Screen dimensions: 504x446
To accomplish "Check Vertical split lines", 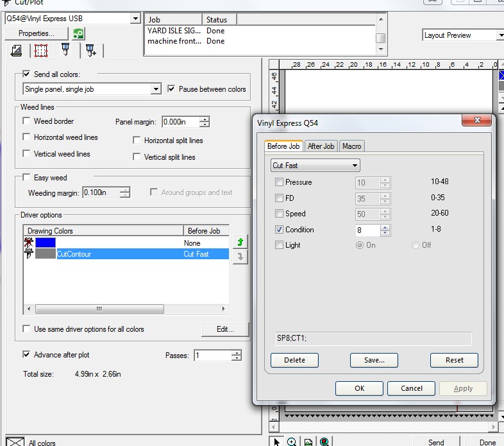I will (x=137, y=157).
